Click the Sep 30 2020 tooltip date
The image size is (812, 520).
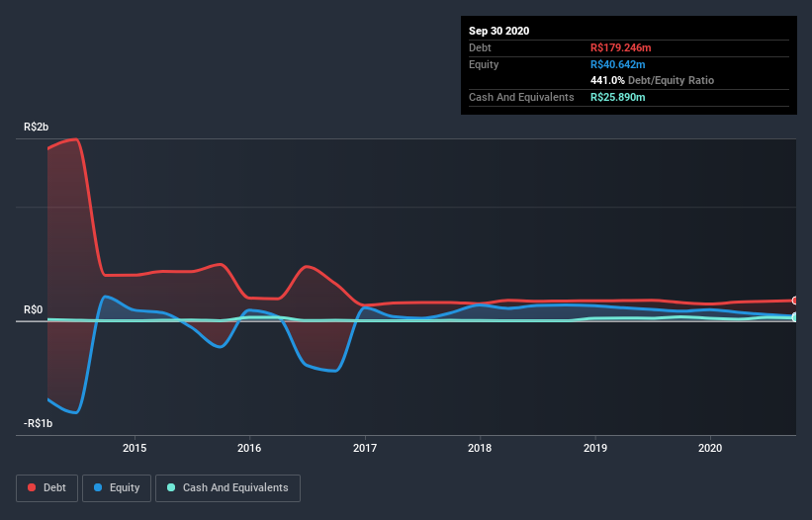[x=499, y=31]
